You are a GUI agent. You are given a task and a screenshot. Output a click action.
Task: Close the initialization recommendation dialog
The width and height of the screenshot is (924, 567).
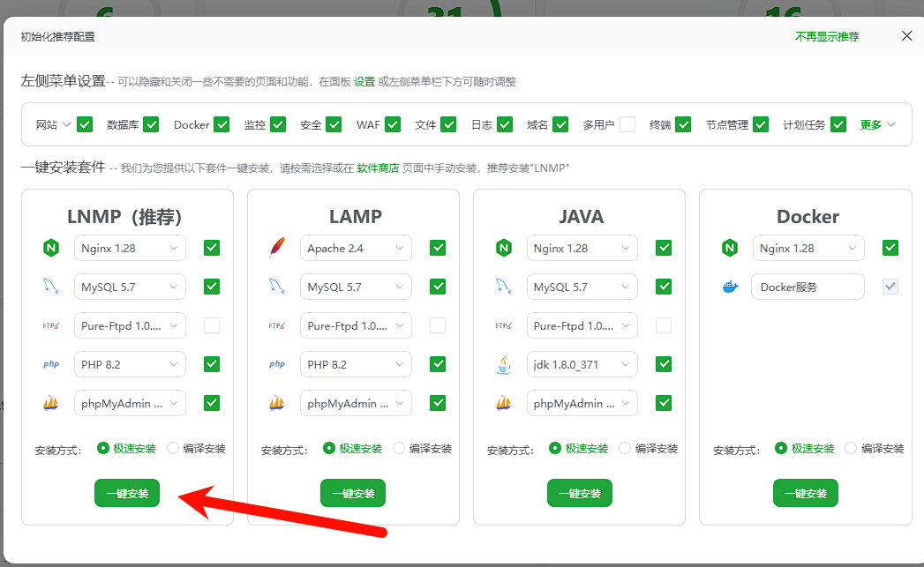pyautogui.click(x=906, y=36)
